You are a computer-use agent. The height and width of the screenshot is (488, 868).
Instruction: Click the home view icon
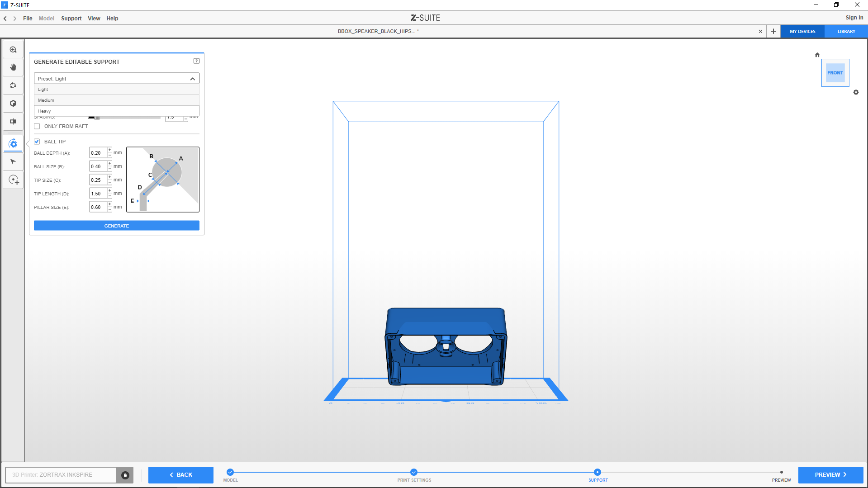pyautogui.click(x=817, y=55)
